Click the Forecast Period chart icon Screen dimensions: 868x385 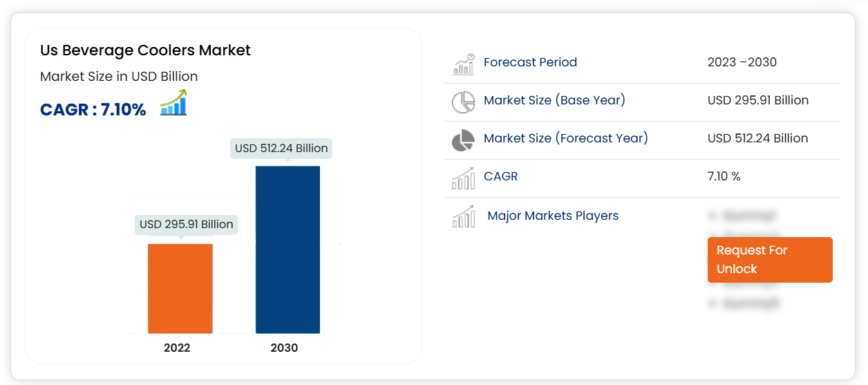463,64
